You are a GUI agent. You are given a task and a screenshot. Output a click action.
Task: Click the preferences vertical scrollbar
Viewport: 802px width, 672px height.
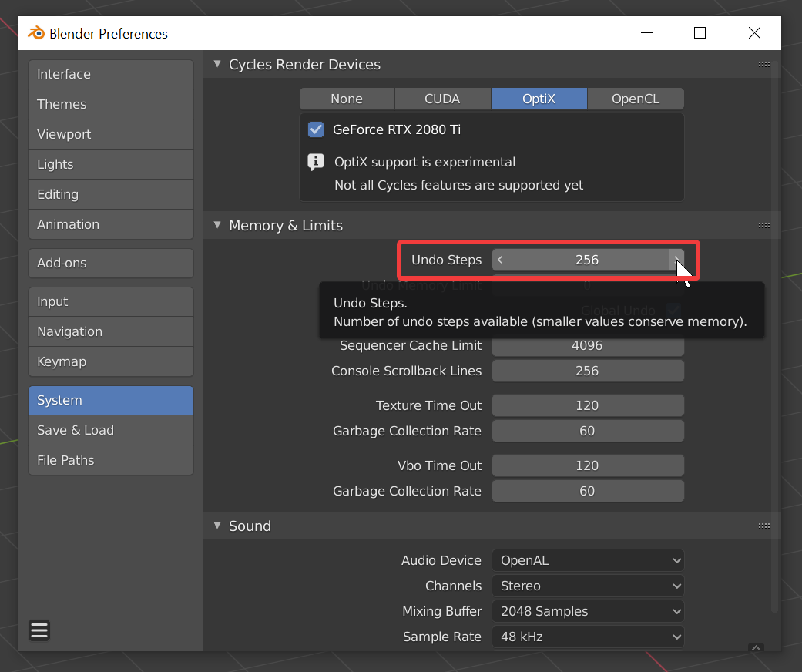pos(774,338)
